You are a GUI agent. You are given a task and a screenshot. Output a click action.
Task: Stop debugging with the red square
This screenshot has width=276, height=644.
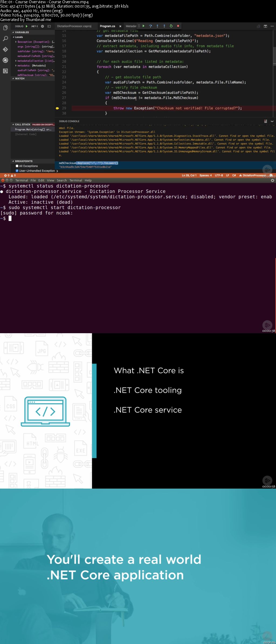178,26
